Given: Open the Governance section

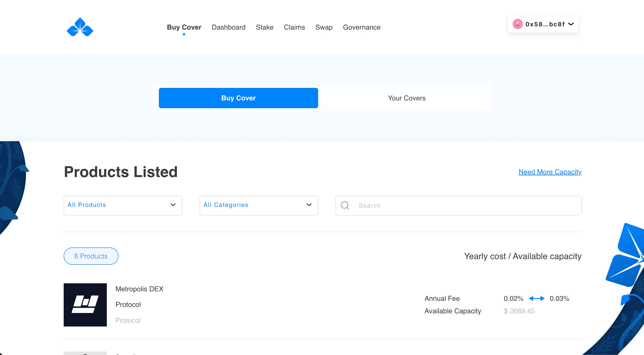Looking at the screenshot, I should point(361,27).
